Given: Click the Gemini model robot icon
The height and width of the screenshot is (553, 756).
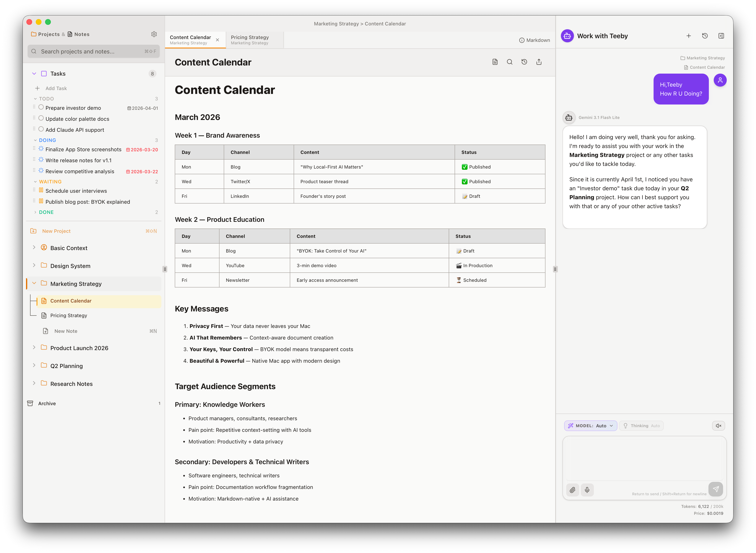Looking at the screenshot, I should [569, 118].
